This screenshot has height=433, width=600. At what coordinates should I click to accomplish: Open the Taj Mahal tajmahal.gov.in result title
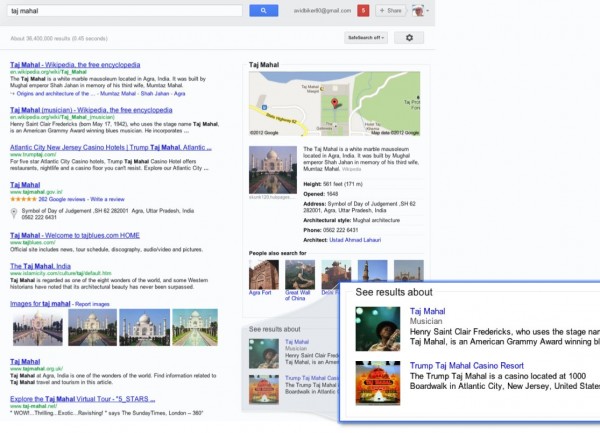click(25, 185)
